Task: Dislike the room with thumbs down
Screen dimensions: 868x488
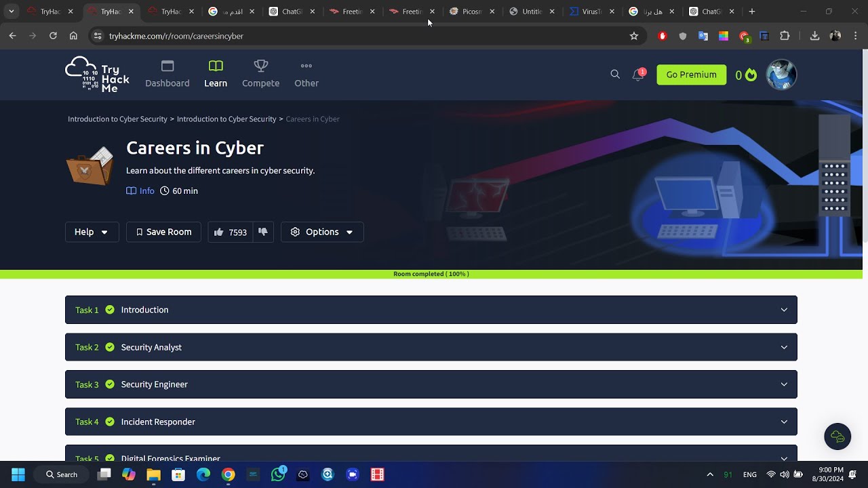Action: tap(263, 232)
